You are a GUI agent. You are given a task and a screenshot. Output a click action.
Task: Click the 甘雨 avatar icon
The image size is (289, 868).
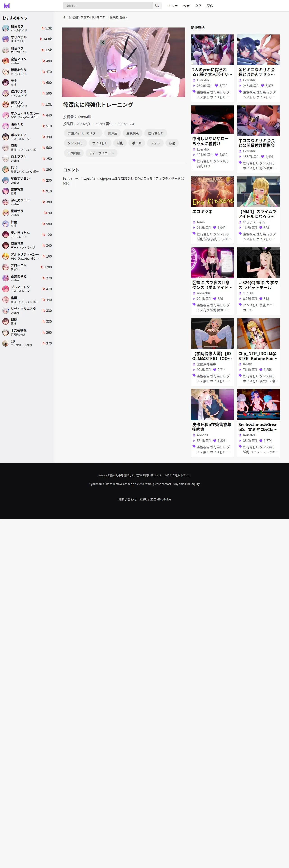pos(6,224)
